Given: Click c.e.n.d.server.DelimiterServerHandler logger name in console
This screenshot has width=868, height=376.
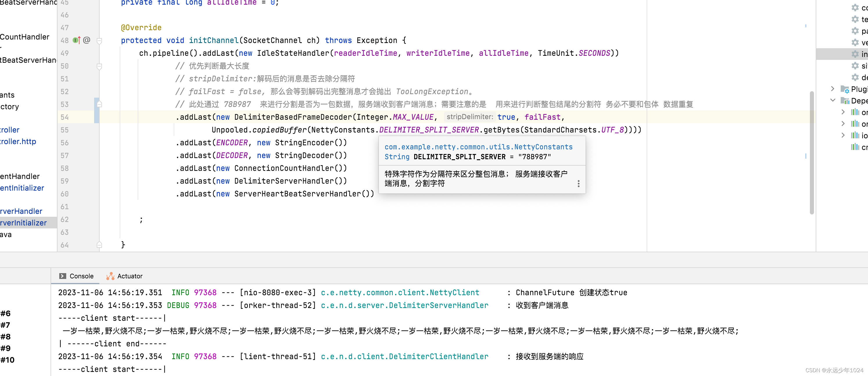Looking at the screenshot, I should click(404, 305).
